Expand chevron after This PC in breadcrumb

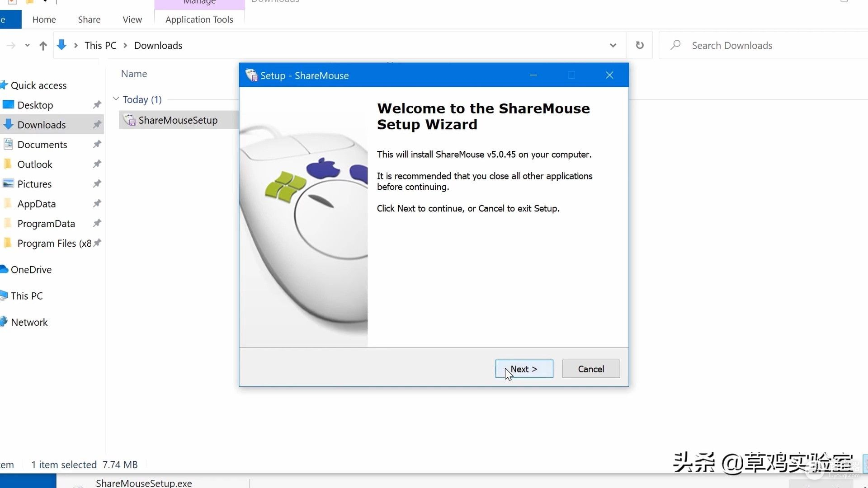[125, 45]
